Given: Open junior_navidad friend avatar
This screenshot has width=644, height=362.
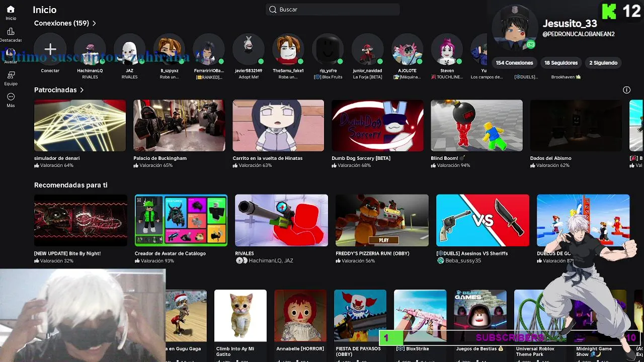Looking at the screenshot, I should click(x=367, y=49).
